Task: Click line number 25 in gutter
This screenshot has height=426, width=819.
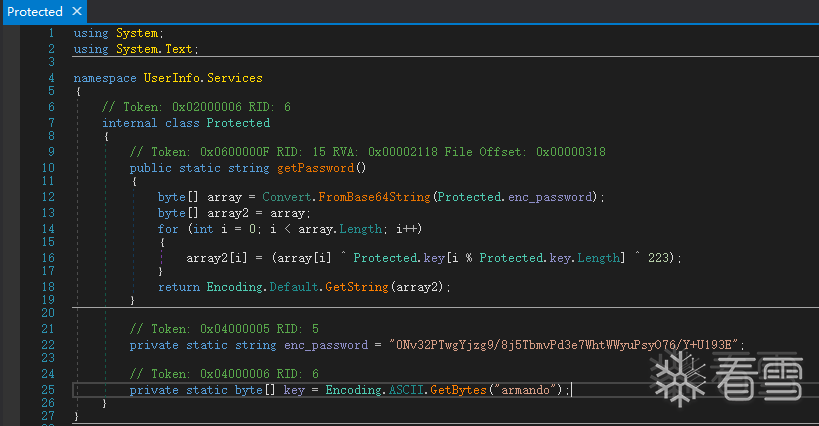Action: pos(49,389)
